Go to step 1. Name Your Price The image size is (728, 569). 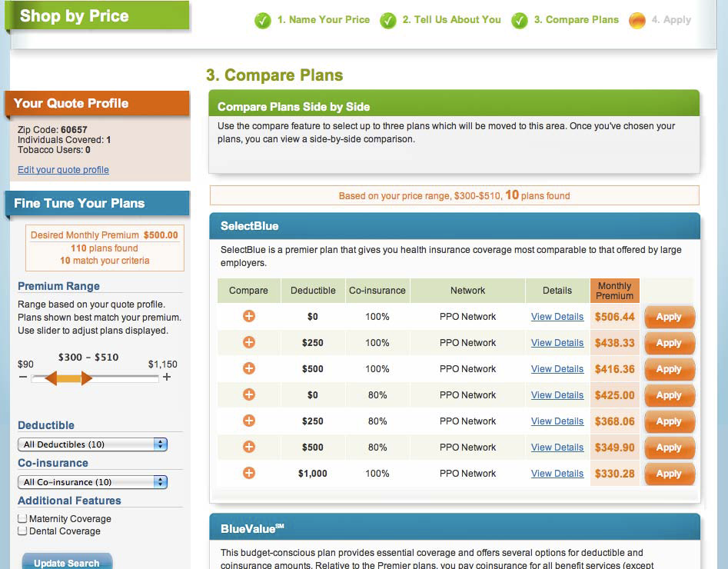324,20
